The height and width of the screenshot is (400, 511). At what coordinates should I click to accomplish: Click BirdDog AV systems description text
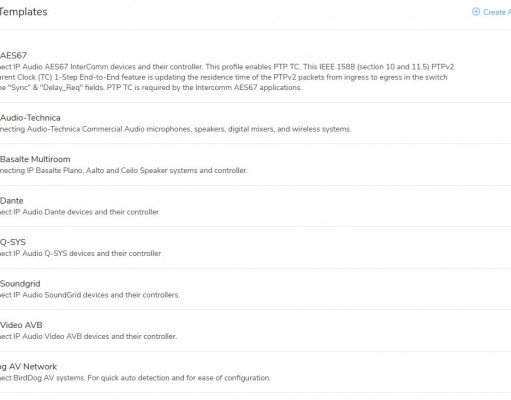tap(135, 378)
